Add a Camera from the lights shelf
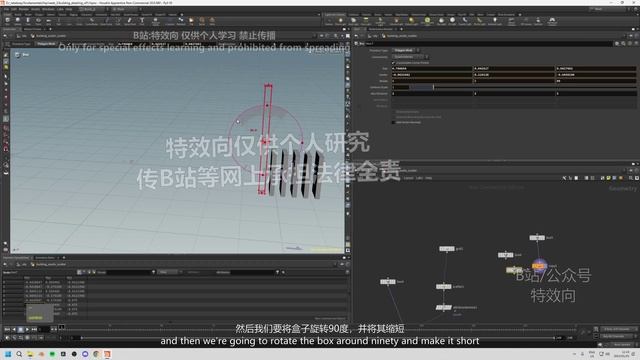The width and height of the screenshot is (640, 360). (x=329, y=21)
